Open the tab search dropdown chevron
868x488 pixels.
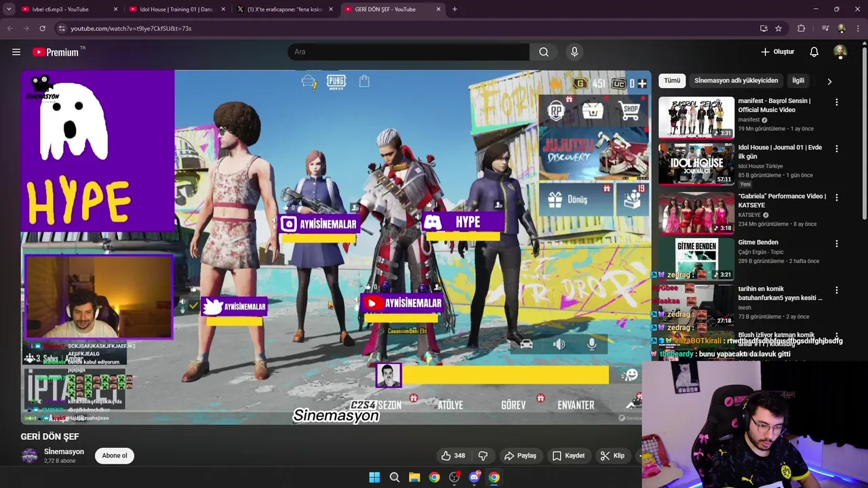click(9, 9)
